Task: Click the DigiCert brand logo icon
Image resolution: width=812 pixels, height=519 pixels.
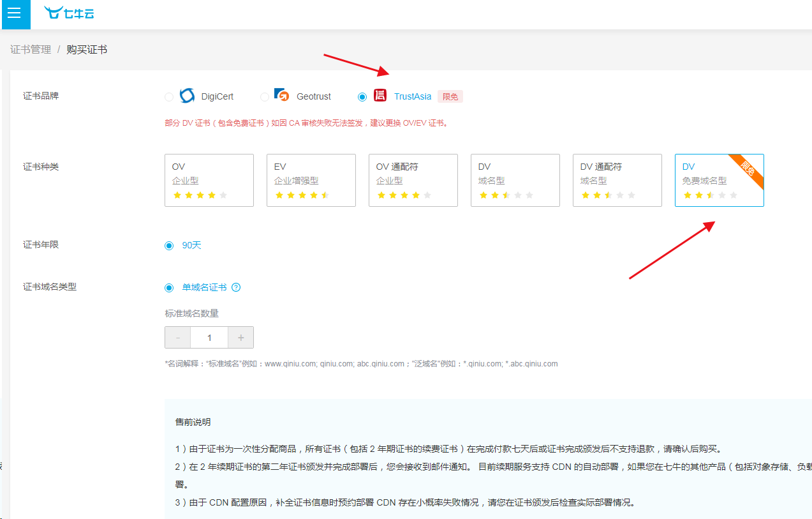Action: [x=187, y=96]
